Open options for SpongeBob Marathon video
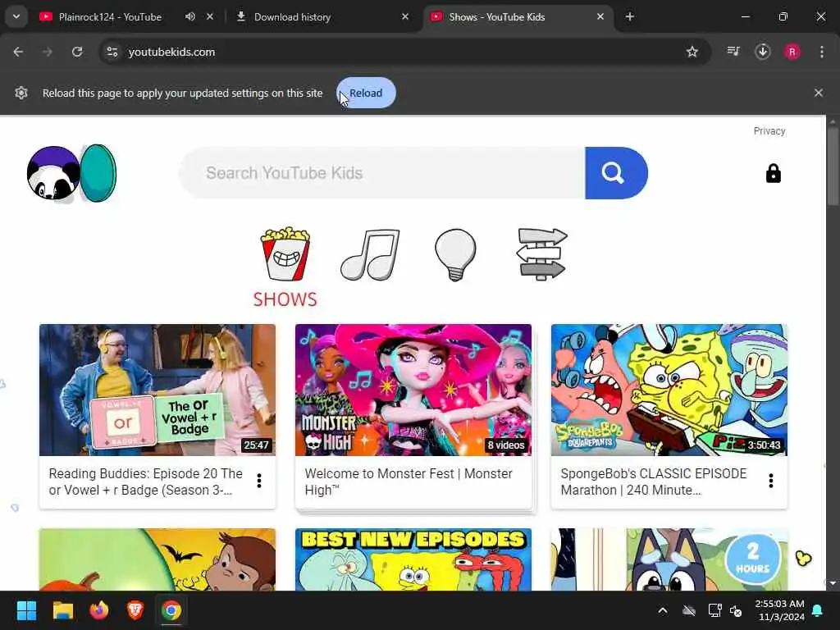The height and width of the screenshot is (630, 840). coord(771,481)
